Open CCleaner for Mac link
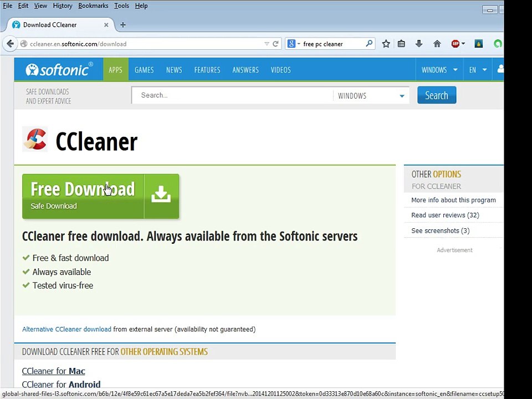This screenshot has height=399, width=532. 54,371
